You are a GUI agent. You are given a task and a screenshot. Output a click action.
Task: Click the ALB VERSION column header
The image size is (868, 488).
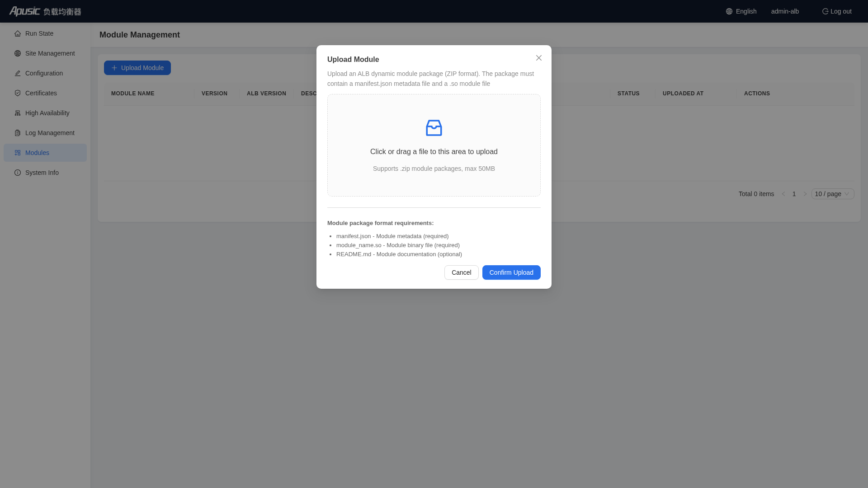(266, 94)
